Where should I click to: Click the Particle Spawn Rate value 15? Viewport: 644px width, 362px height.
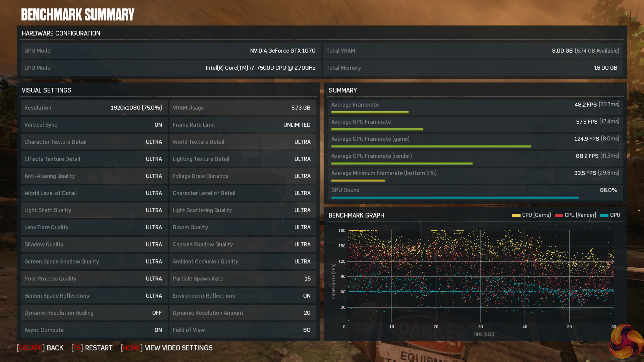click(307, 279)
